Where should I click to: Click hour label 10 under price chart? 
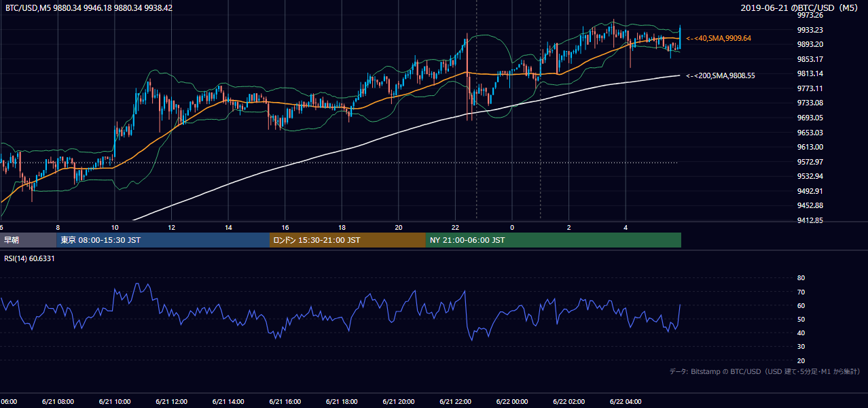click(115, 227)
